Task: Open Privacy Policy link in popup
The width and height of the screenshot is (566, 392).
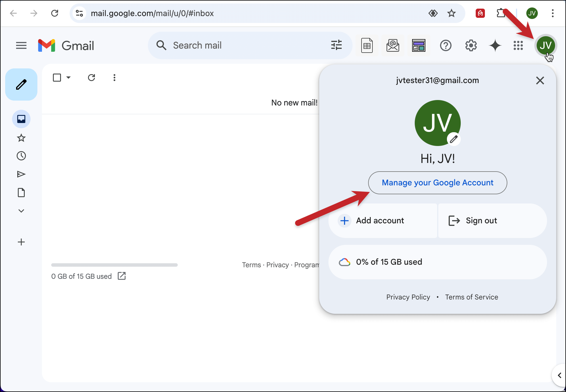Action: (x=408, y=297)
